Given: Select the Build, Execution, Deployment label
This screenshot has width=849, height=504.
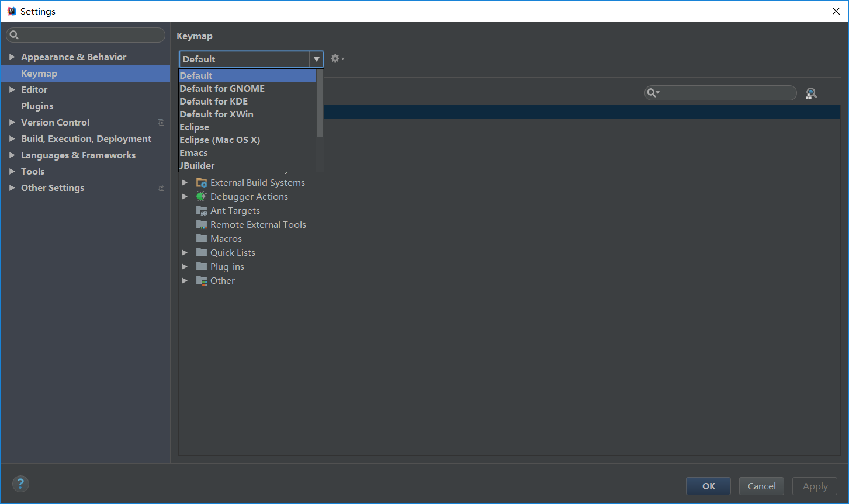Looking at the screenshot, I should tap(86, 139).
